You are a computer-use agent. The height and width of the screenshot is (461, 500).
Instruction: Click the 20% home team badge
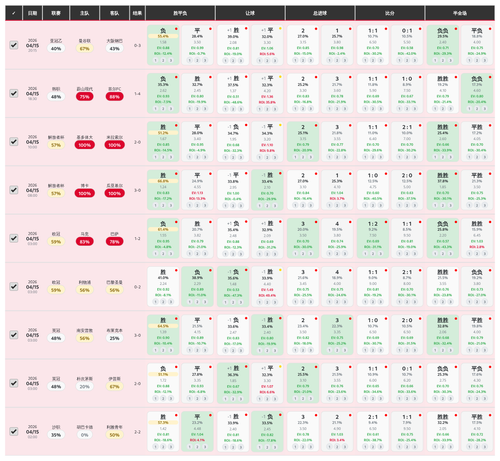click(x=85, y=386)
